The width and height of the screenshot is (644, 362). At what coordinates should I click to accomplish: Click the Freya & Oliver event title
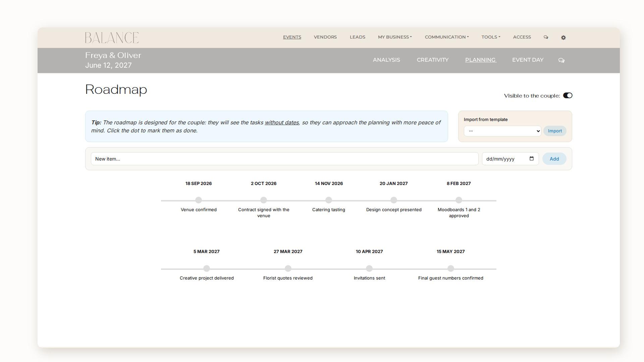pos(113,55)
